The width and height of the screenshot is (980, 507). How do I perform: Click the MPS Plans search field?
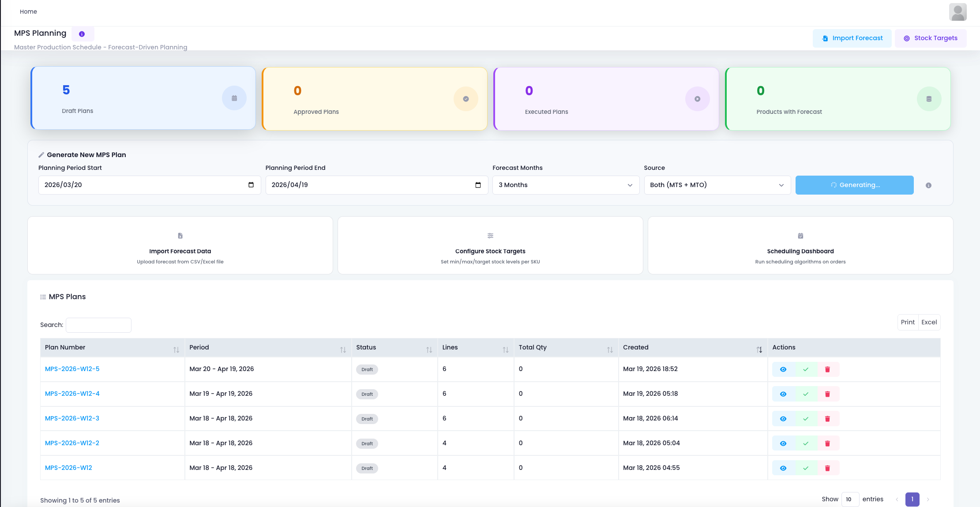click(x=98, y=325)
